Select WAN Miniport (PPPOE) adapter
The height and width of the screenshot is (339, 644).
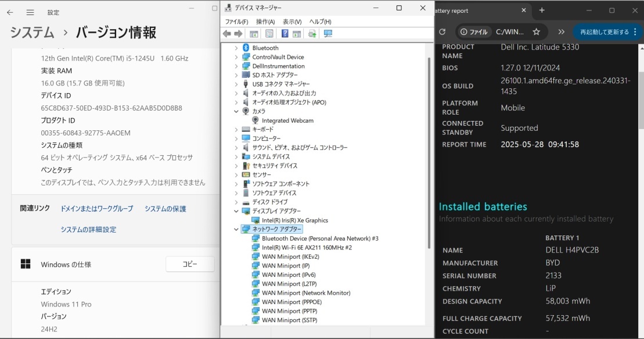tap(292, 302)
